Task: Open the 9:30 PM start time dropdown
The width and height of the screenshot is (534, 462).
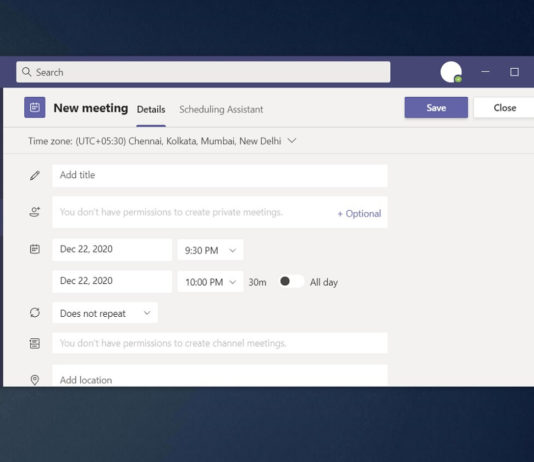Action: tap(210, 250)
